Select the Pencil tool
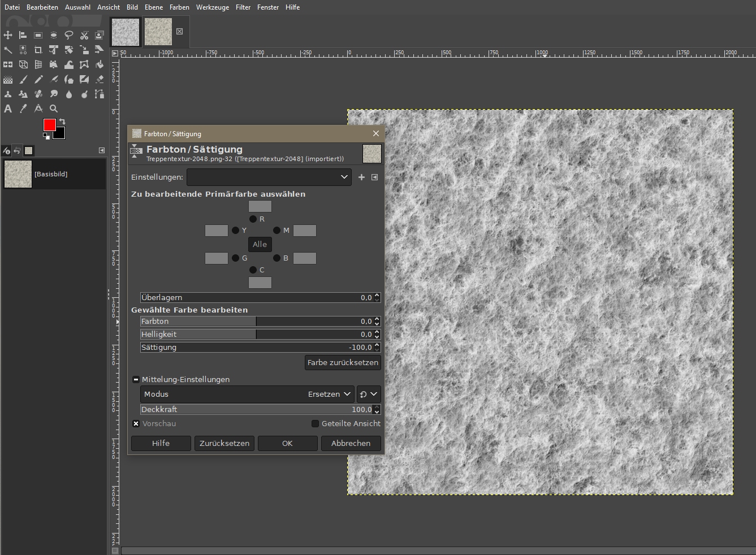The image size is (756, 555). point(38,79)
